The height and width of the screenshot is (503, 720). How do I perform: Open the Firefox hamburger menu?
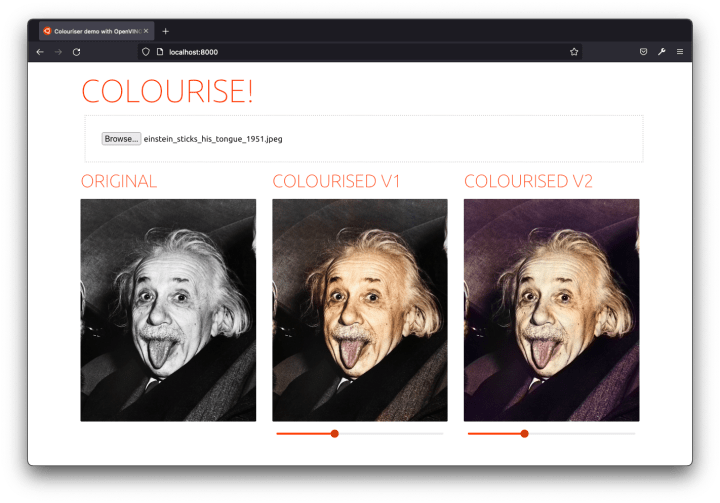point(680,51)
